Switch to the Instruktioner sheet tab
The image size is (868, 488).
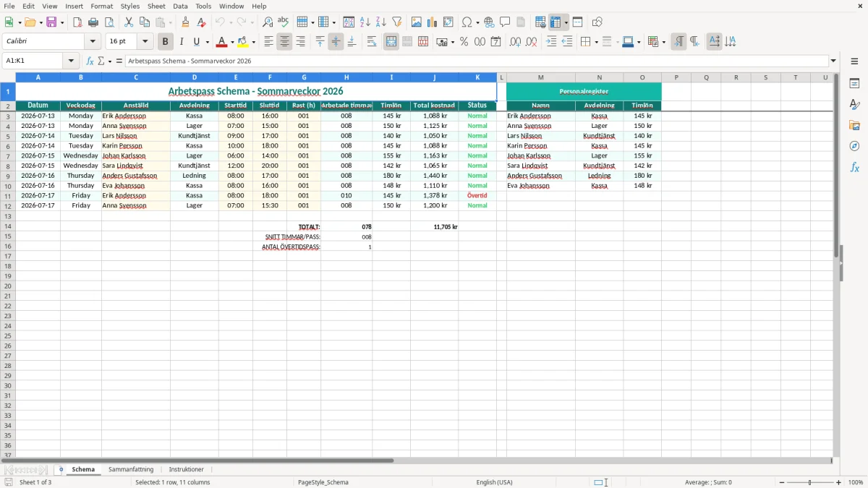[x=187, y=470]
